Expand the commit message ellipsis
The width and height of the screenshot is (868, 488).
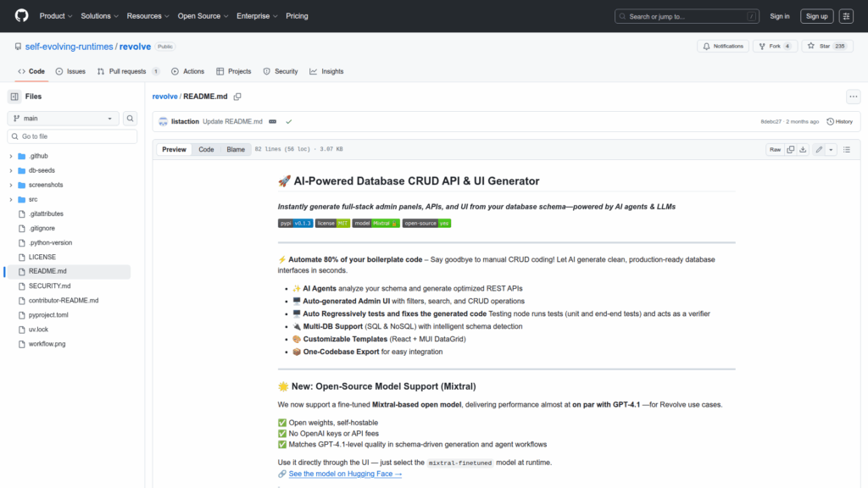[x=272, y=122]
